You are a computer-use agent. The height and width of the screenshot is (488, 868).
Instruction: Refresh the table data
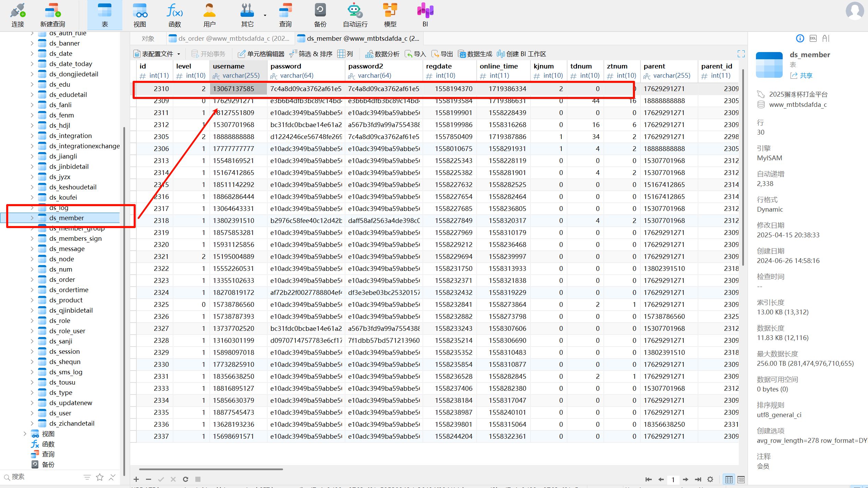coord(185,479)
